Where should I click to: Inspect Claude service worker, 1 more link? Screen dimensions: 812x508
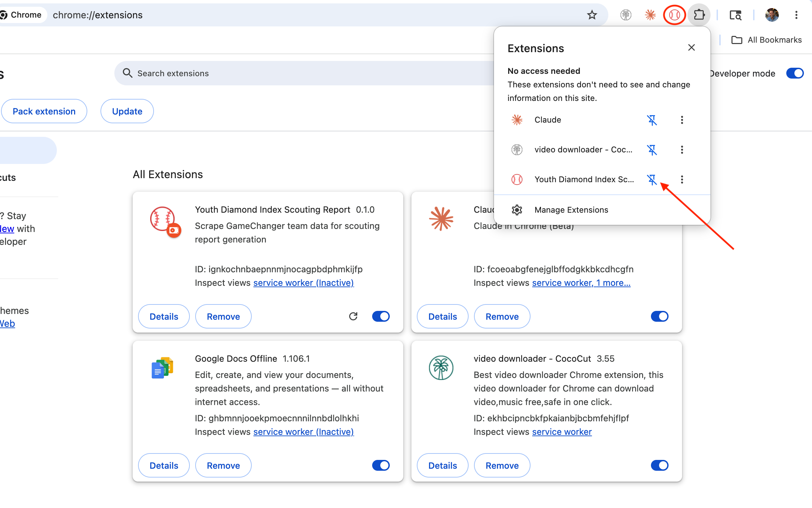(x=581, y=283)
